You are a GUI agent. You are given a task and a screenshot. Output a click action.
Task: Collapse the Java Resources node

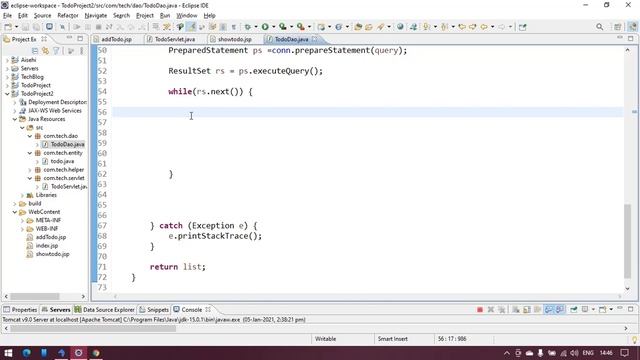point(15,119)
